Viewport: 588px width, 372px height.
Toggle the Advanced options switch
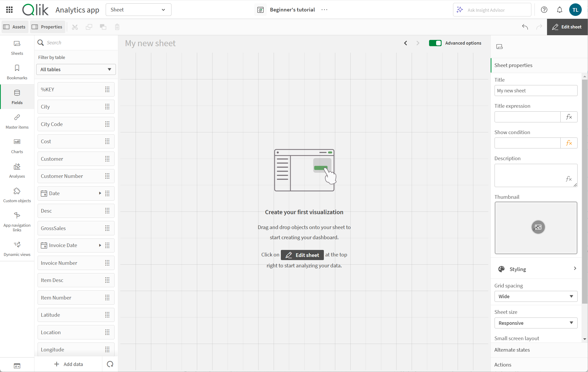point(435,43)
